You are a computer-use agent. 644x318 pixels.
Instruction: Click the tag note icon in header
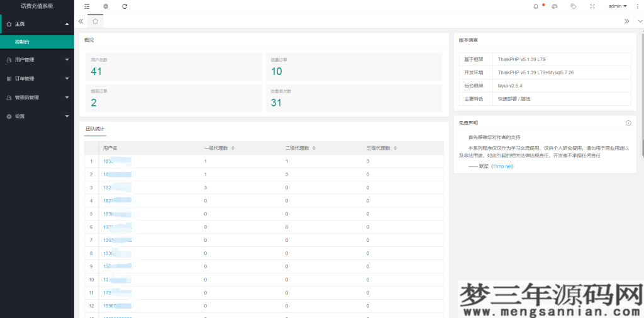pyautogui.click(x=574, y=6)
